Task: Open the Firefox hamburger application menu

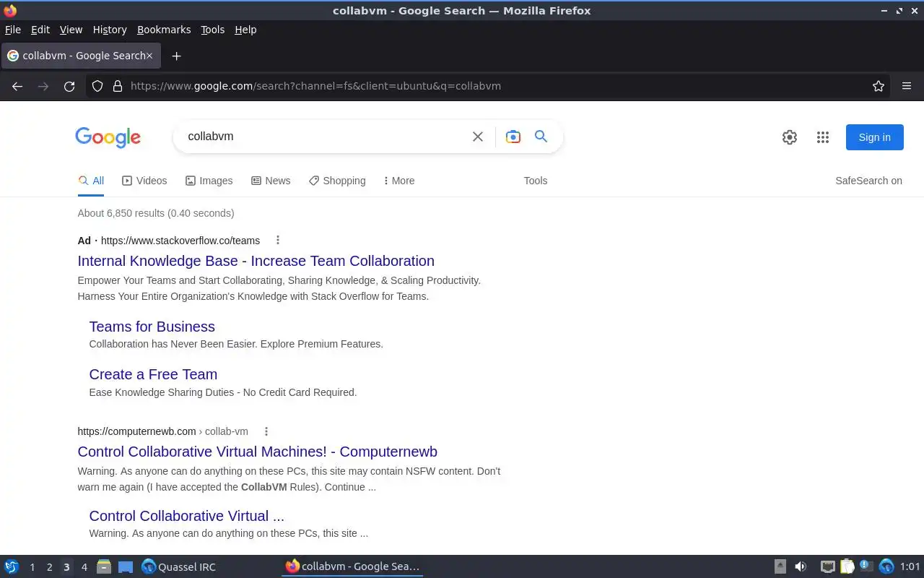Action: (x=907, y=86)
